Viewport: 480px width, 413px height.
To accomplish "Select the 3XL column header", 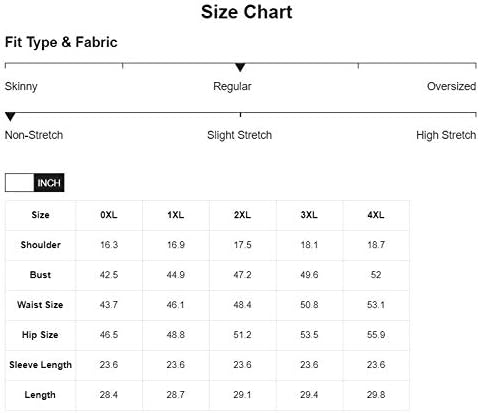I will (x=309, y=215).
